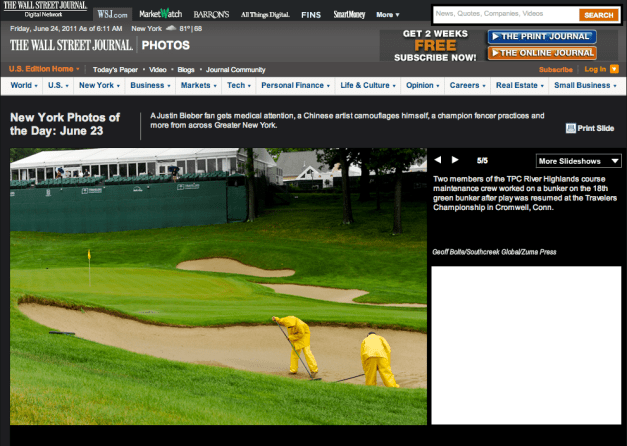The image size is (627, 446).
Task: Expand the More network sites menu
Action: coord(387,15)
